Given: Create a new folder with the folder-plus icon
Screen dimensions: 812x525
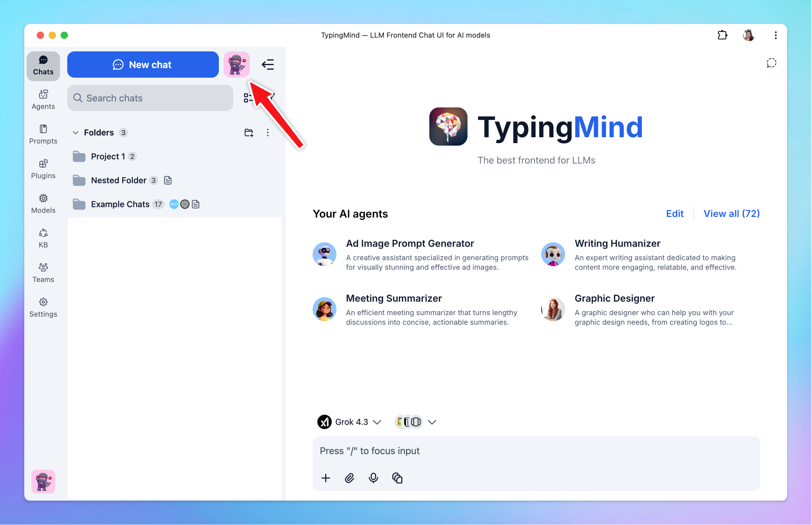Looking at the screenshot, I should click(x=249, y=133).
